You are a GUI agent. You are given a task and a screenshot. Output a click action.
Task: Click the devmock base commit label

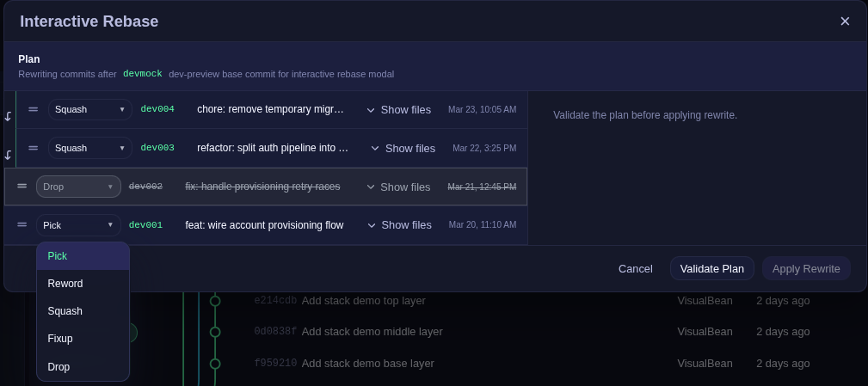tap(143, 74)
